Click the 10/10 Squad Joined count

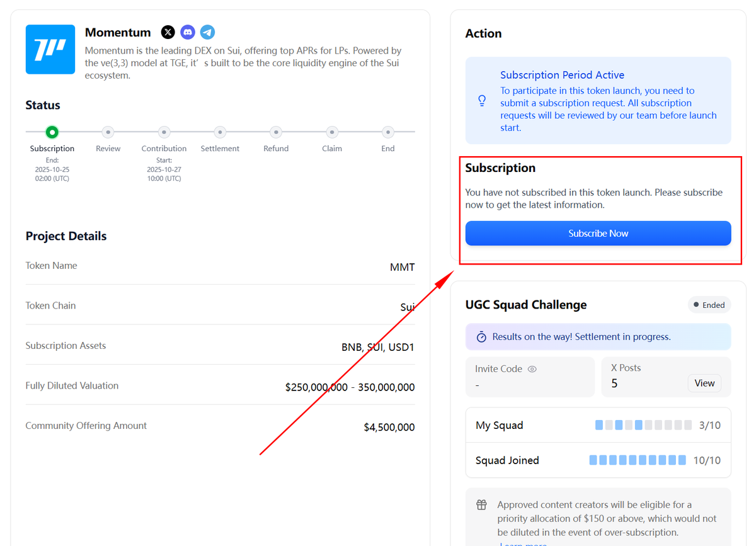click(707, 460)
